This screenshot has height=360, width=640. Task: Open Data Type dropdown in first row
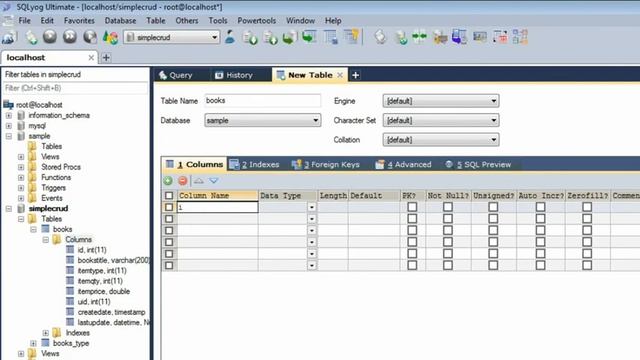(311, 207)
